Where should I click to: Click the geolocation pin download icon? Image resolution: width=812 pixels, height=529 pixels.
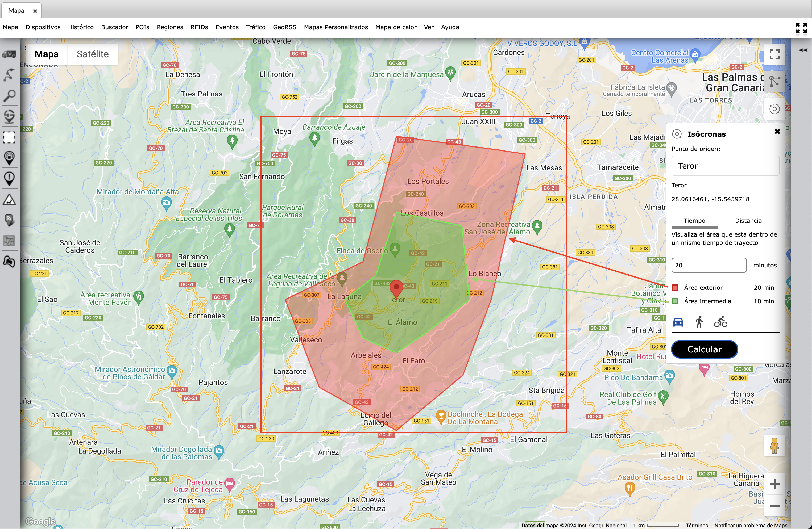tap(9, 117)
